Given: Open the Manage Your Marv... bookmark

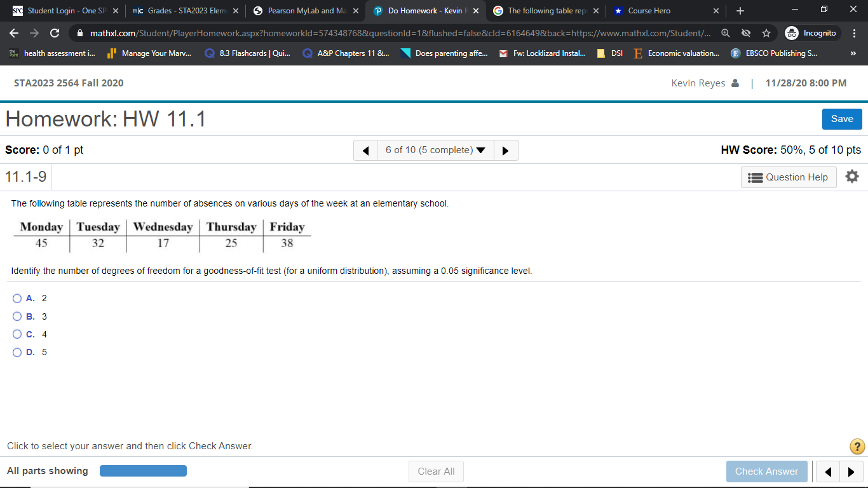Looking at the screenshot, I should tap(149, 53).
